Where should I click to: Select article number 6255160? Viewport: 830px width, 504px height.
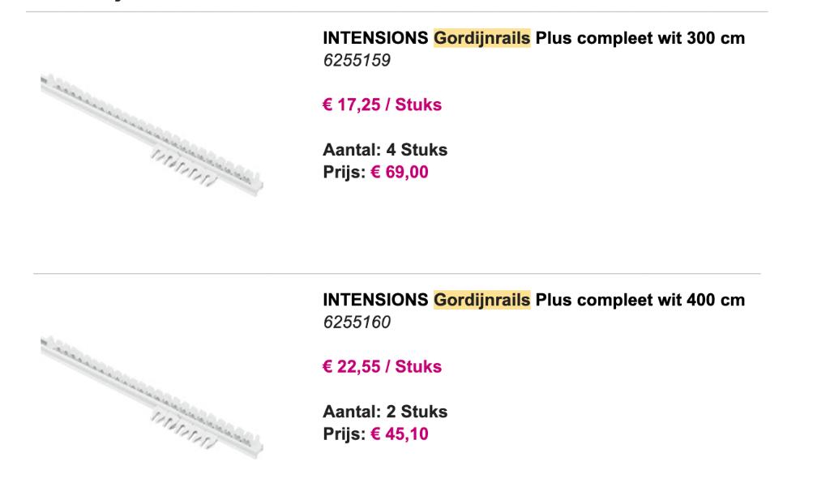point(357,322)
